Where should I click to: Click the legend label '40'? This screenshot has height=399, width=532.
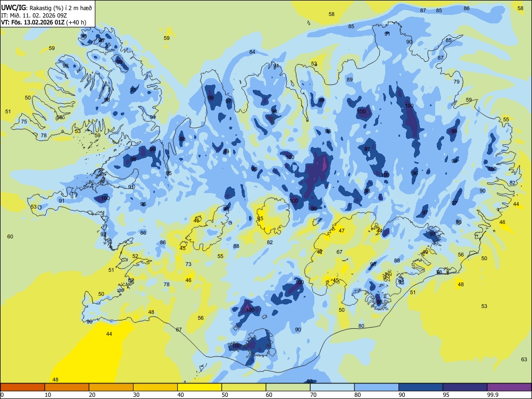tap(180, 395)
